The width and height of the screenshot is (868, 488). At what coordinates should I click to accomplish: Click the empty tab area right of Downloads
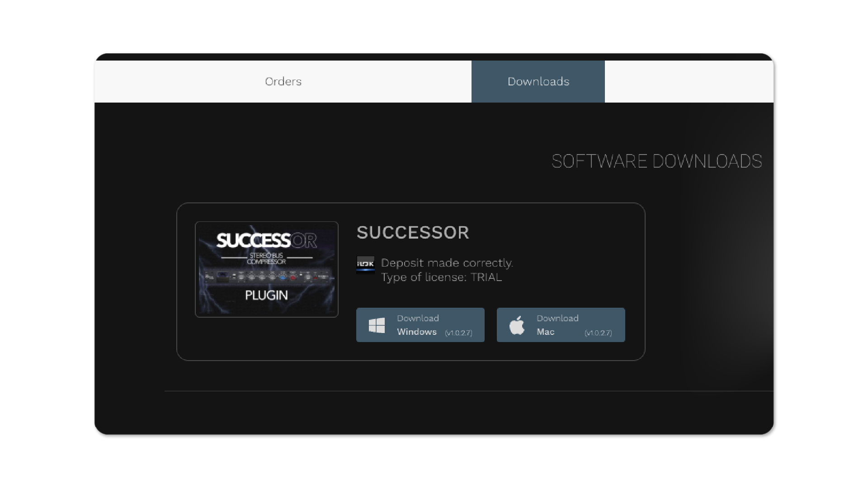tap(689, 81)
